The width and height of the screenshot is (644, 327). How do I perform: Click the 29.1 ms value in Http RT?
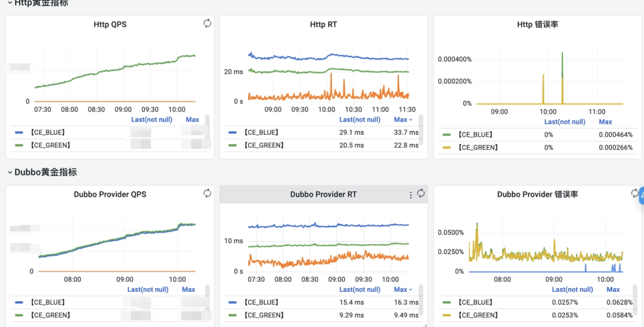(x=352, y=132)
